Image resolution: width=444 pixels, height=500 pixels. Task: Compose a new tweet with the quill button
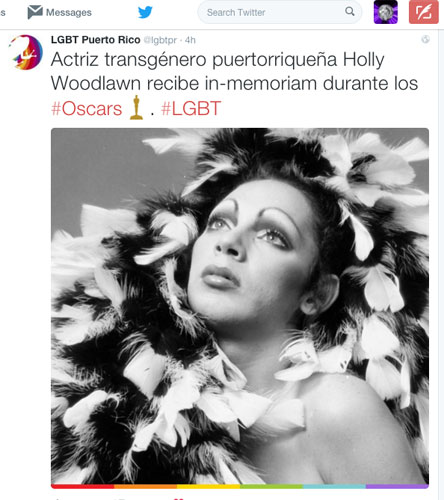tap(424, 12)
